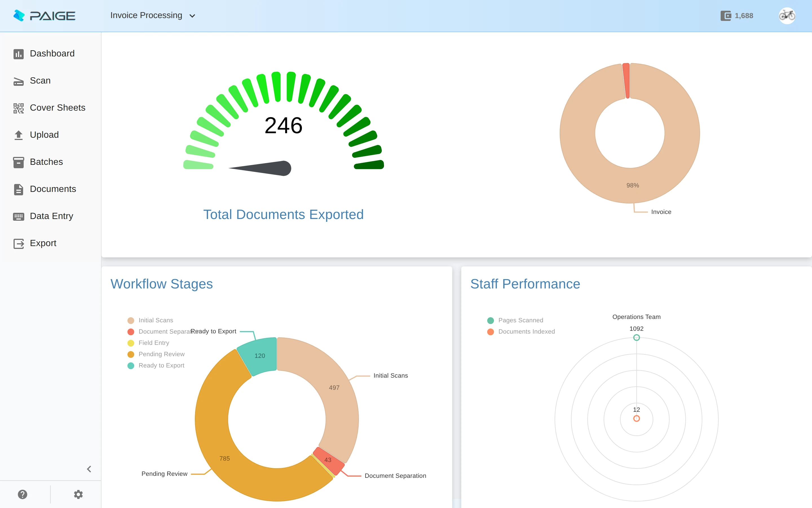Toggle the Ready to Export legend entry
The height and width of the screenshot is (508, 812).
pos(156,365)
